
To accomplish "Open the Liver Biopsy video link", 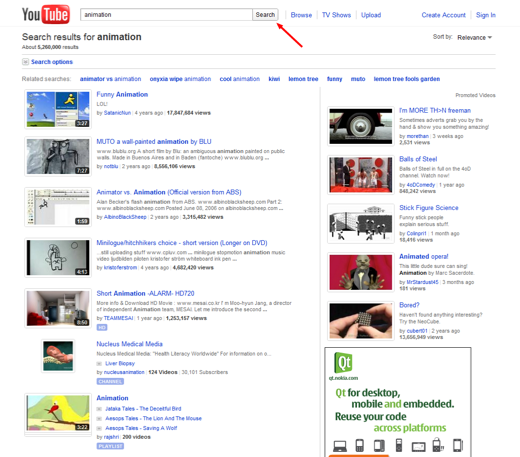I will (x=120, y=363).
